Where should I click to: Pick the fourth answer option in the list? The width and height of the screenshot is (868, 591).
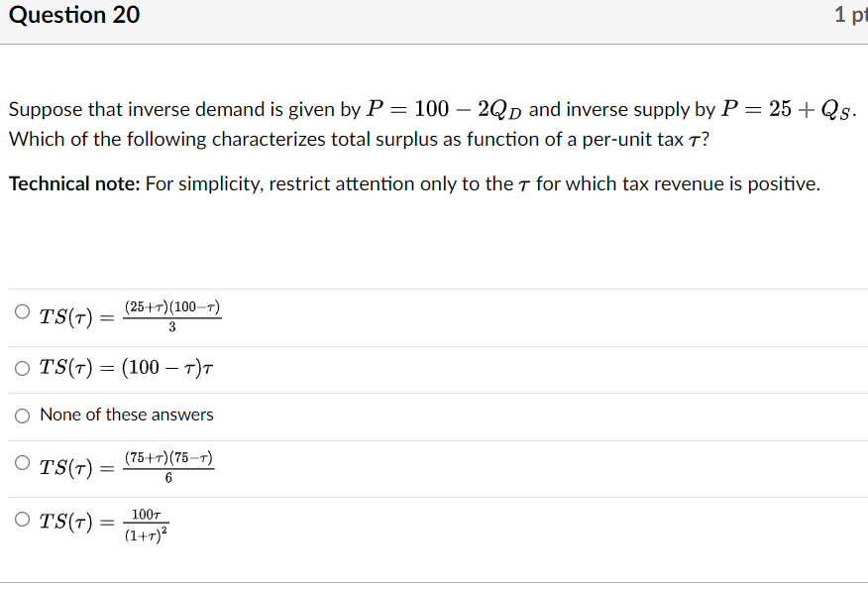pyautogui.click(x=22, y=463)
